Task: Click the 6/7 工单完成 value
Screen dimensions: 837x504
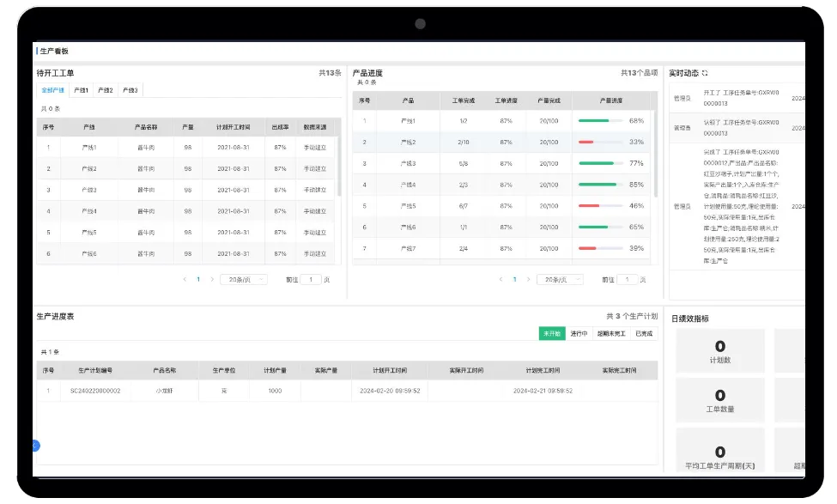Action: click(464, 206)
